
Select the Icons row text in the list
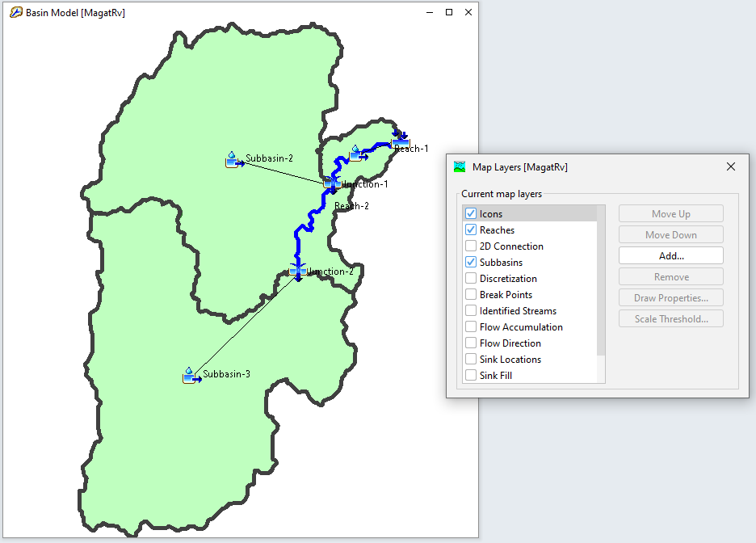point(491,213)
